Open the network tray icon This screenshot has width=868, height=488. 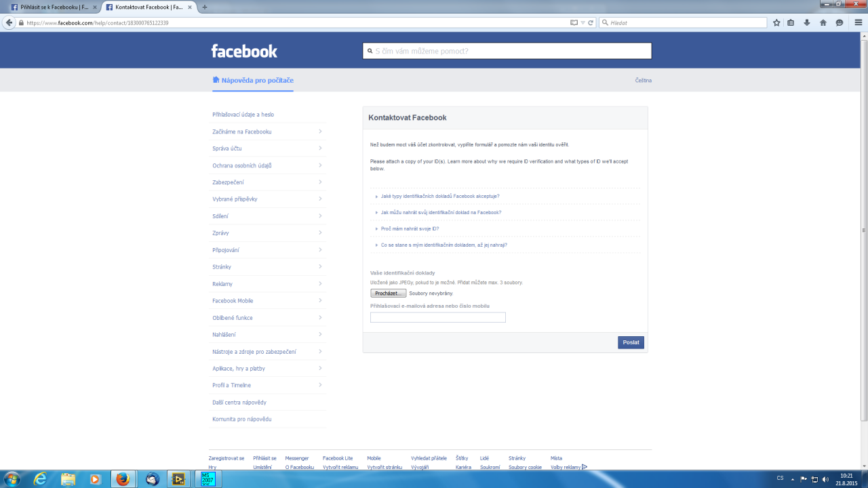point(816,479)
